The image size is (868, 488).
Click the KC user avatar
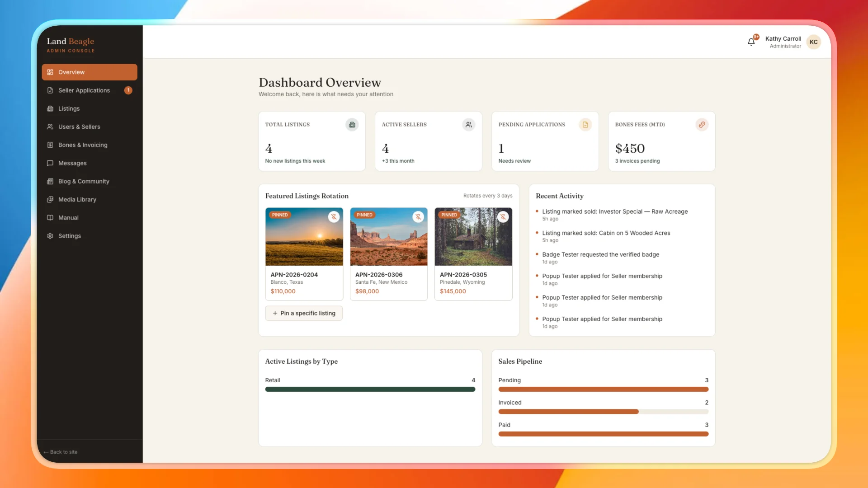pyautogui.click(x=813, y=42)
